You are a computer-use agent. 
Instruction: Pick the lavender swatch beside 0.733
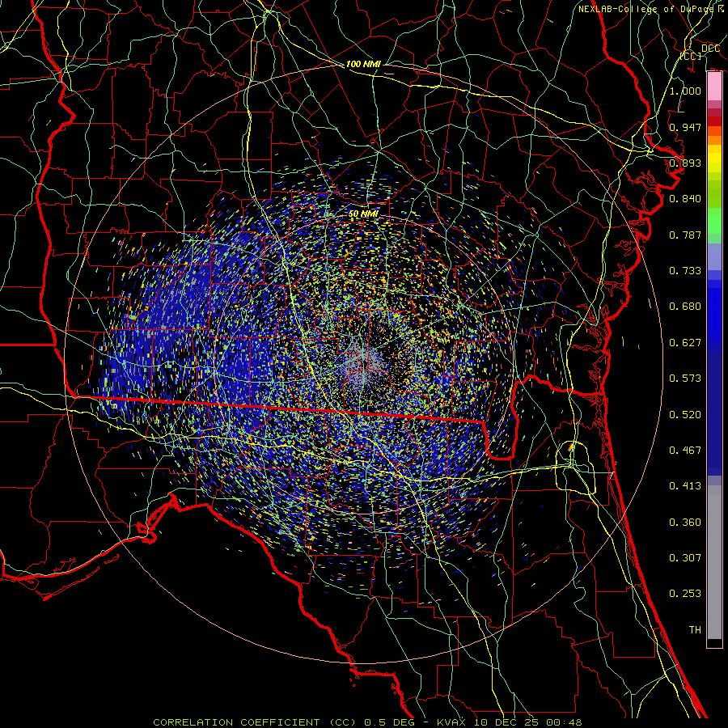pyautogui.click(x=714, y=256)
